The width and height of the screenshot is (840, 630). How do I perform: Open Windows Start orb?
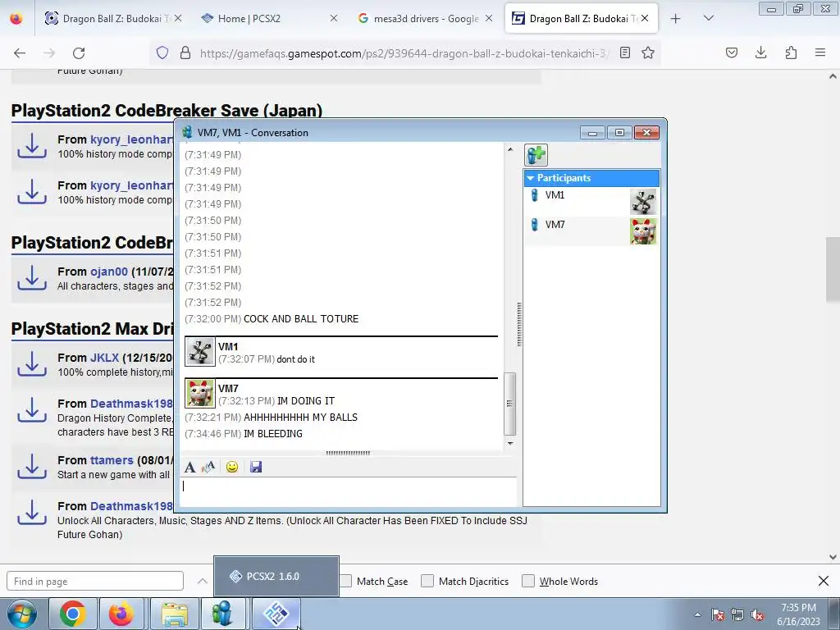tap(22, 614)
